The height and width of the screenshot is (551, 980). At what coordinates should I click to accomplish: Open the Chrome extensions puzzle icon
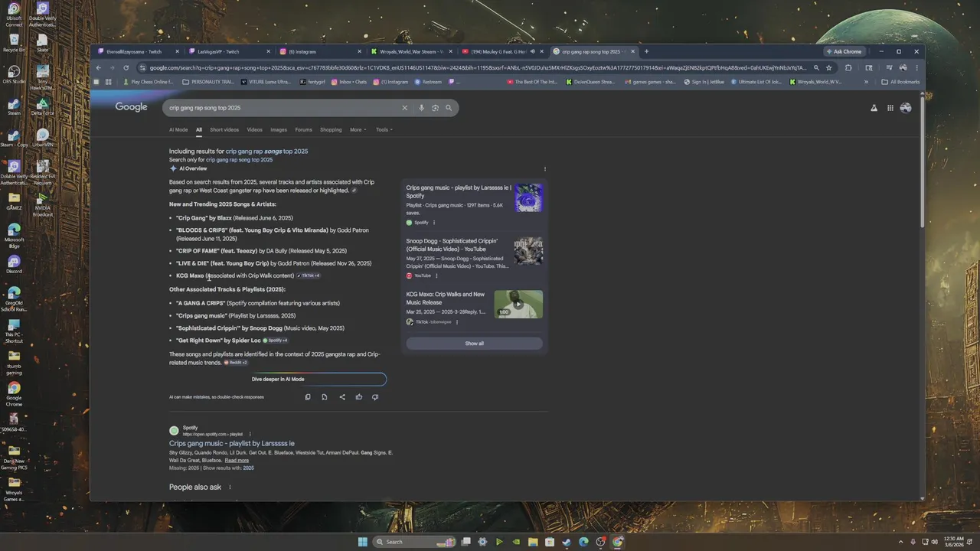tap(848, 67)
